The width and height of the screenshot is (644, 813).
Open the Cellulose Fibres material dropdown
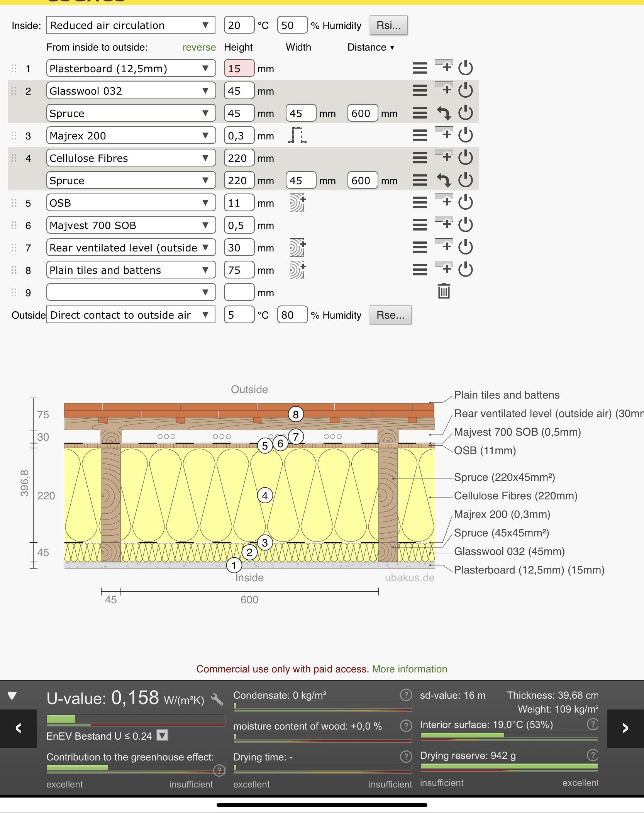131,158
